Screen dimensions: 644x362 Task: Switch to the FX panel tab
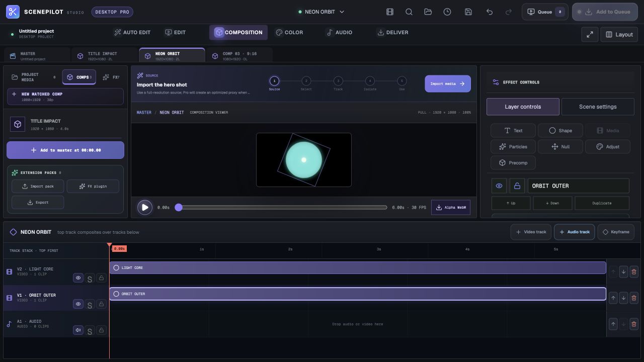111,77
